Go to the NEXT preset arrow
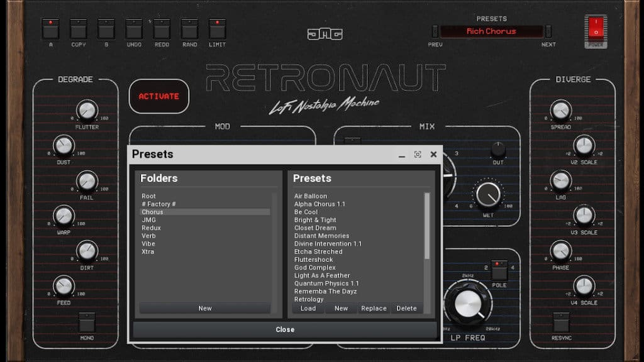Screen dimensions: 644x362 click(548, 31)
